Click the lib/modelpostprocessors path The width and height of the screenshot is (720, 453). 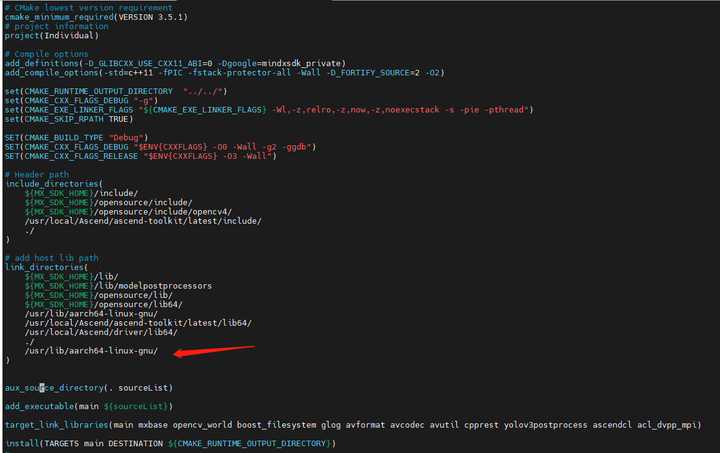click(118, 286)
